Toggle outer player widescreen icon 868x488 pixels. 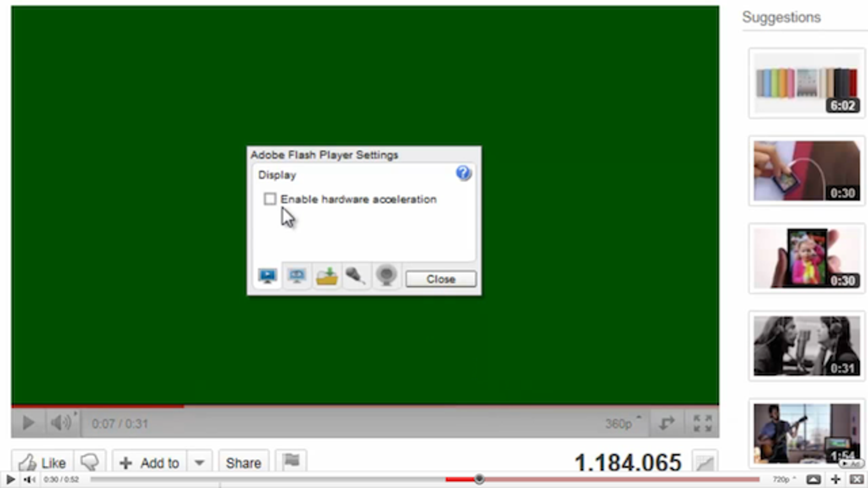pyautogui.click(x=813, y=479)
